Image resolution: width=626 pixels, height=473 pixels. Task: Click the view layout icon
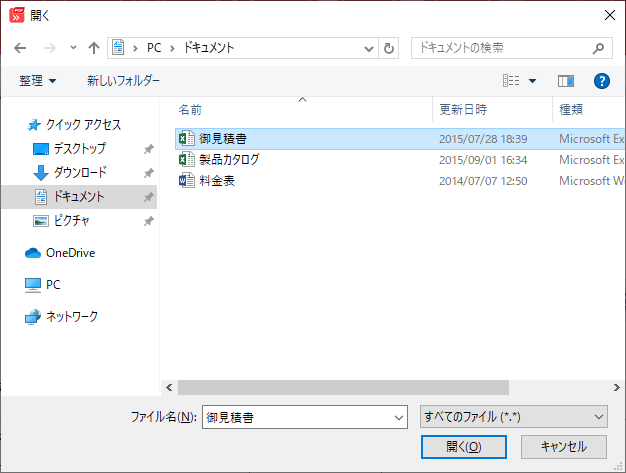[511, 81]
